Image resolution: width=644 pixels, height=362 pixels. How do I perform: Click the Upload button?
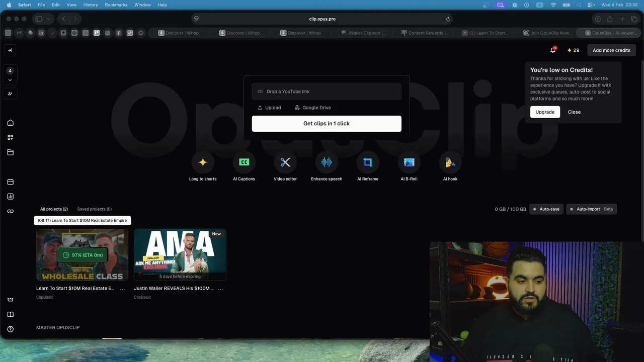269,108
